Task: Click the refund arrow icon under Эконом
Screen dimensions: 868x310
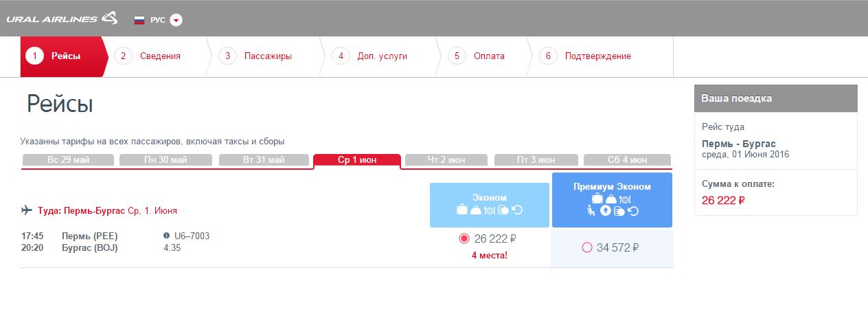Action: 517,210
